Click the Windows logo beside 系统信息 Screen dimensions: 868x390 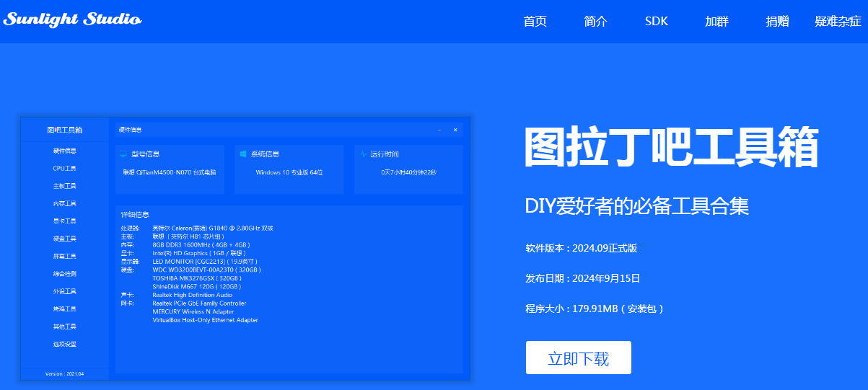pos(244,154)
